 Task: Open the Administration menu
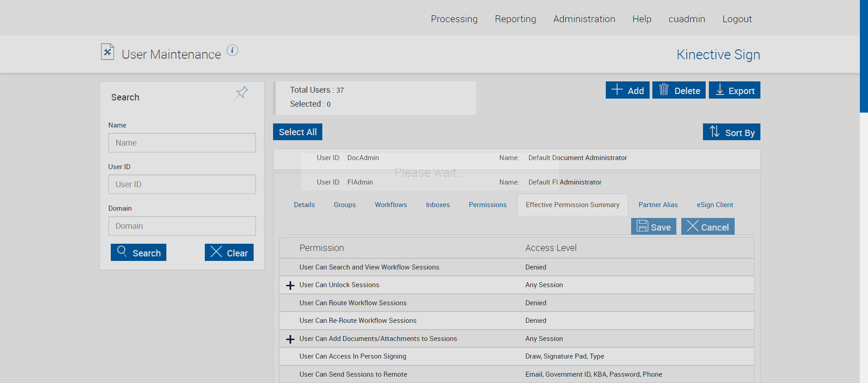point(584,19)
